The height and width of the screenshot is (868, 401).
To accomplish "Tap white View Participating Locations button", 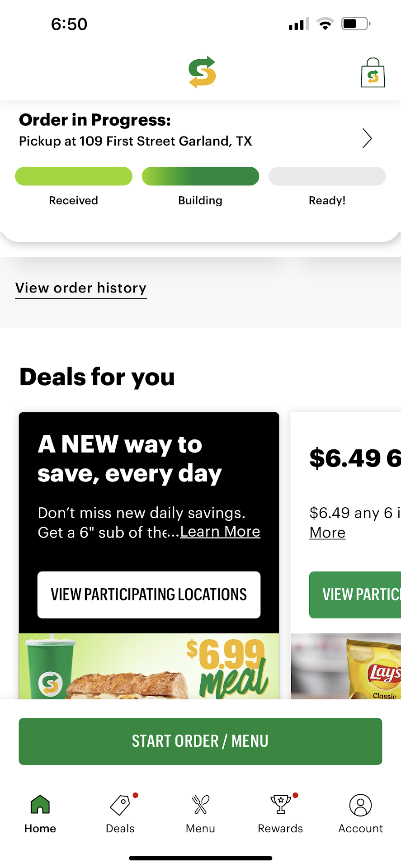I will click(x=149, y=594).
